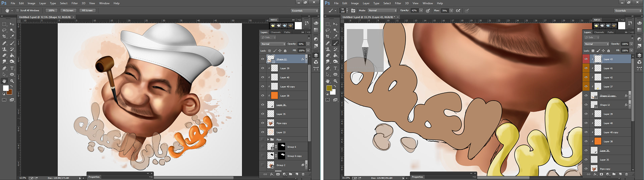644x180 pixels.
Task: Hide Layer 38 in left Layers panel
Action: click(263, 96)
